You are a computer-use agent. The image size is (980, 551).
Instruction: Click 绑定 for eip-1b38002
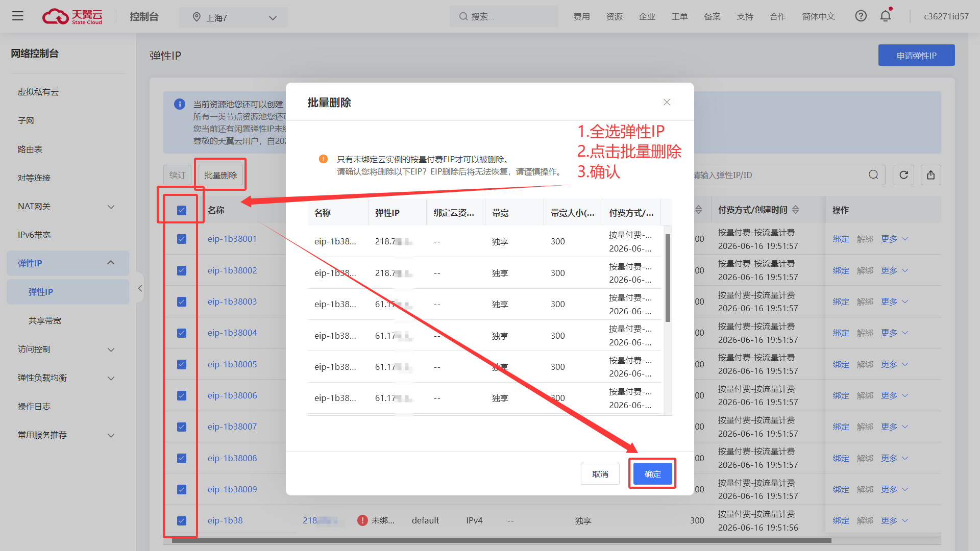click(841, 270)
